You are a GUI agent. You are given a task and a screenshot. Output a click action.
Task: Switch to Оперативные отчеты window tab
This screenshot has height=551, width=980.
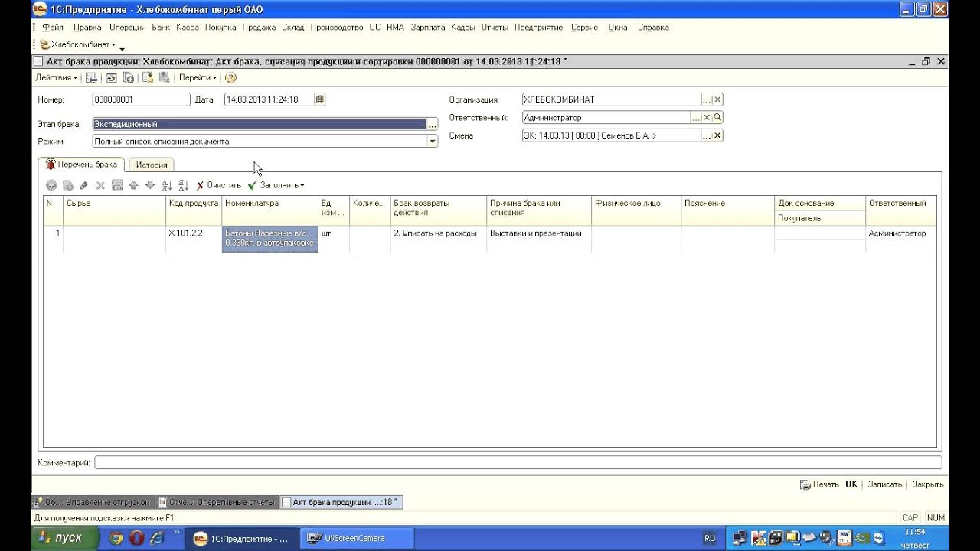[x=217, y=502]
